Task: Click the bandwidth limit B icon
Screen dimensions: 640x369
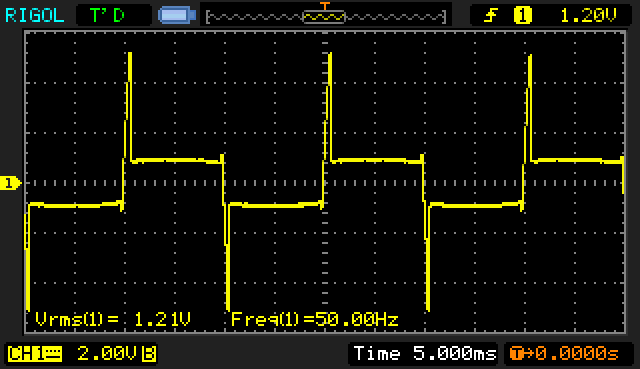Action: [149, 353]
